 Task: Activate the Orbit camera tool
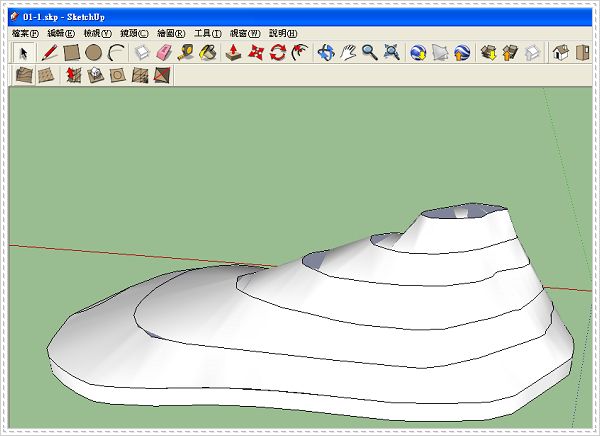[325, 52]
